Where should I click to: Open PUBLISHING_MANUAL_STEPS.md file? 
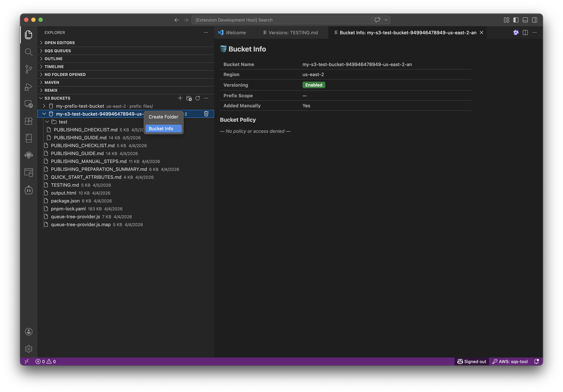coord(126,162)
